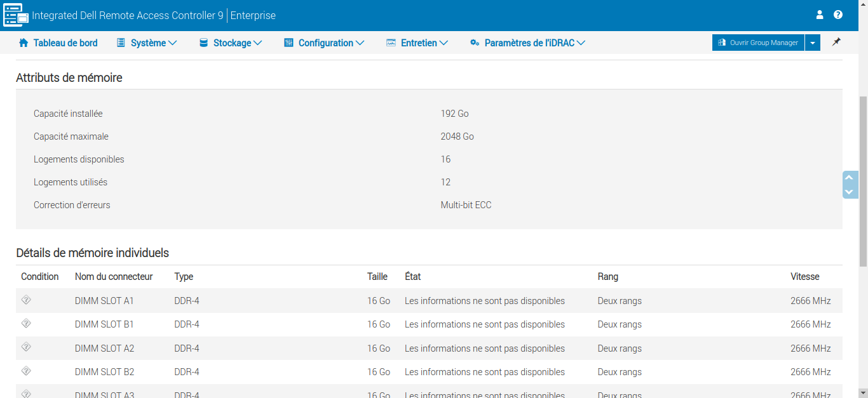Open the user account icon

tap(820, 15)
